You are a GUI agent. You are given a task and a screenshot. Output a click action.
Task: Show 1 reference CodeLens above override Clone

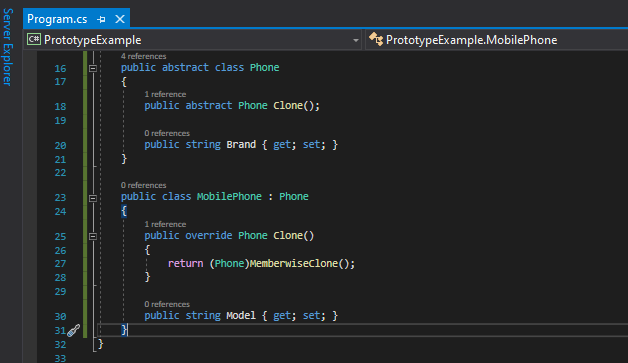coord(165,224)
